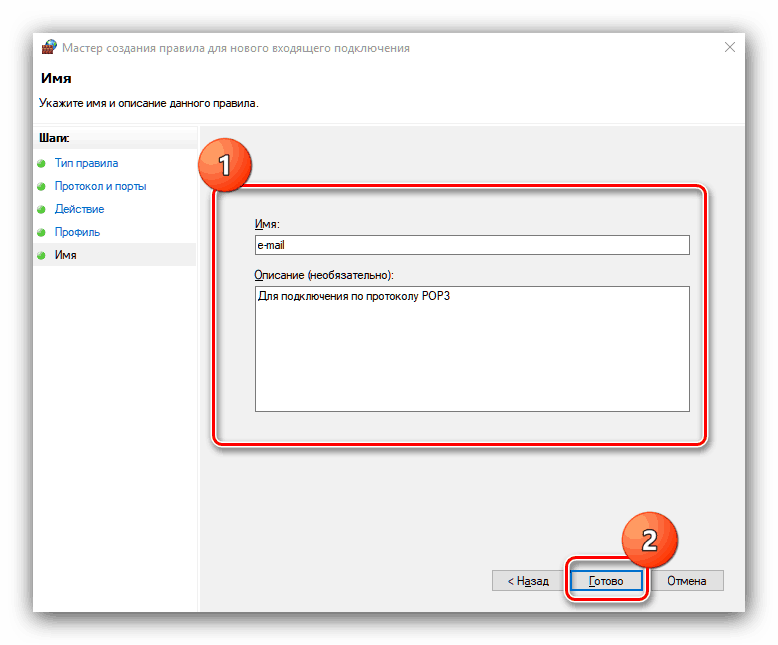Viewport: 778px width, 645px height.
Task: Go back with the Назад button
Action: [528, 580]
